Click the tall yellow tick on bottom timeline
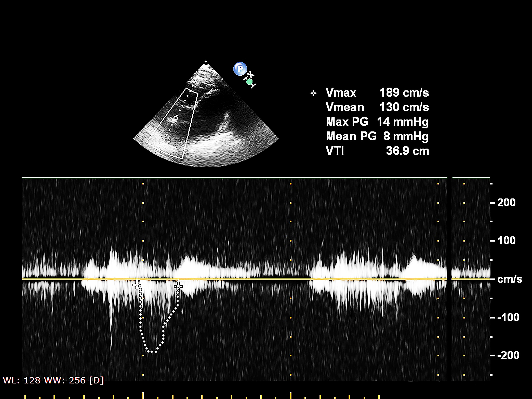The image size is (532, 399). (143, 395)
